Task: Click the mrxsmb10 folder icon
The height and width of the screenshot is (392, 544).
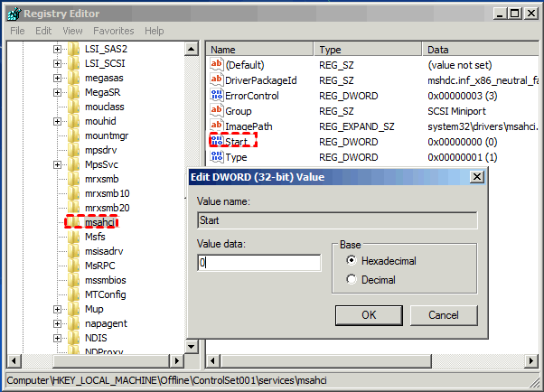Action: point(73,193)
